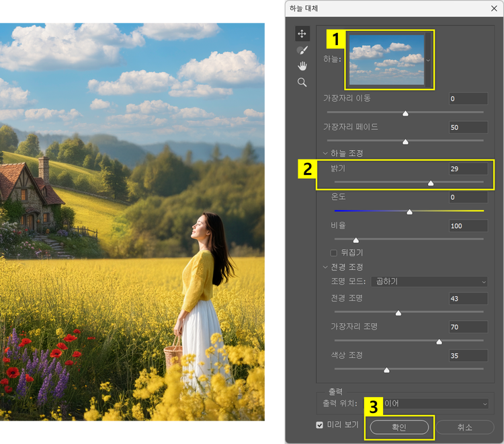Click the 가장자리 이동 value field

pos(468,99)
